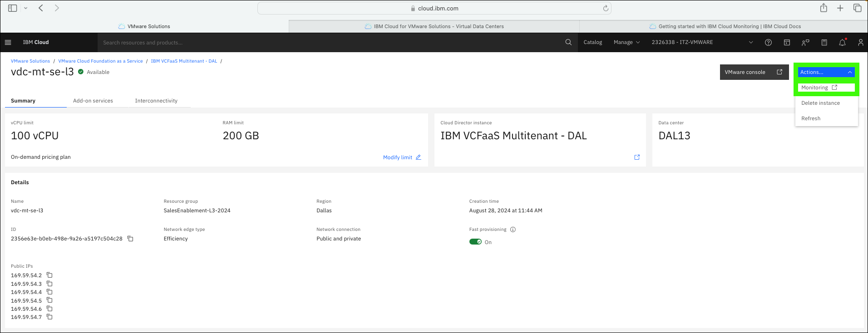Click Fast provisioning info icon

click(x=513, y=229)
